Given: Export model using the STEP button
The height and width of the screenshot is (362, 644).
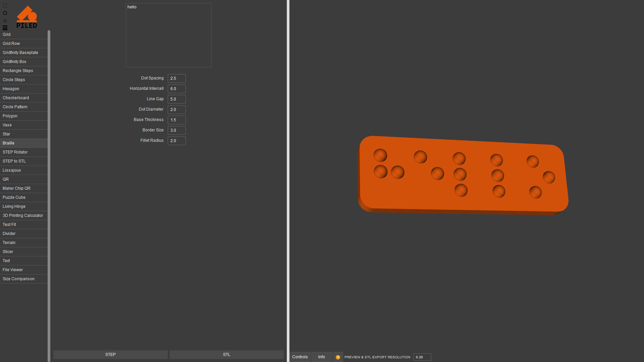Looking at the screenshot, I should tap(110, 355).
